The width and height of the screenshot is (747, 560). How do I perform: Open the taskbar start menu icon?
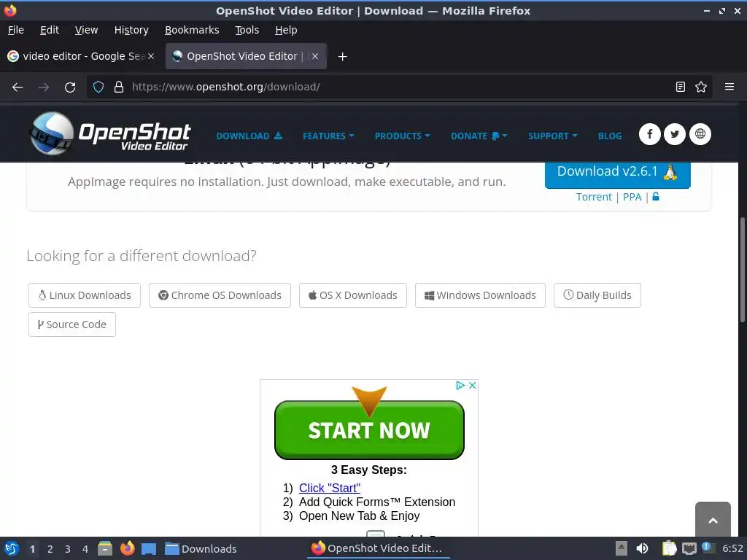click(11, 548)
